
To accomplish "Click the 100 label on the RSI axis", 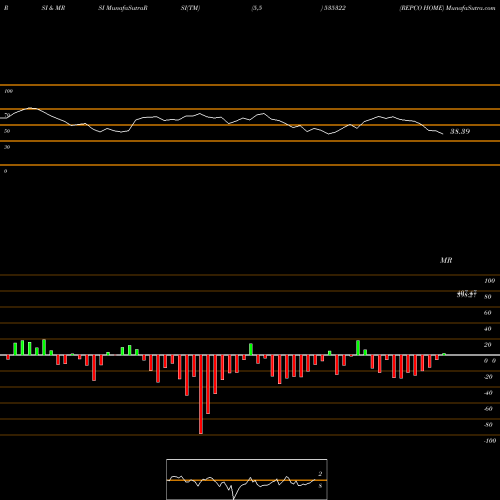I will click(9, 91).
